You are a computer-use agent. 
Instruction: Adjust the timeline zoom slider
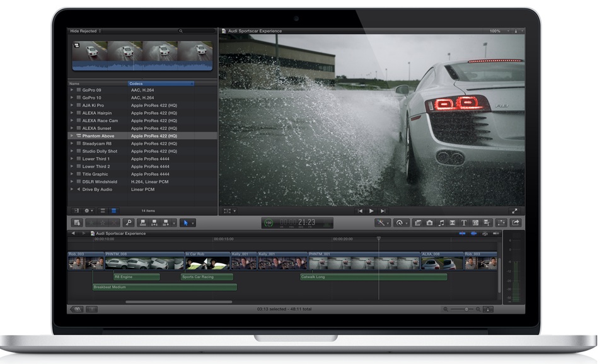click(467, 309)
